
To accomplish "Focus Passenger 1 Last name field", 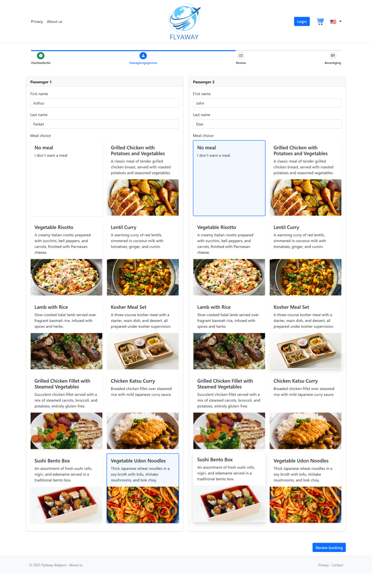I will pyautogui.click(x=105, y=124).
